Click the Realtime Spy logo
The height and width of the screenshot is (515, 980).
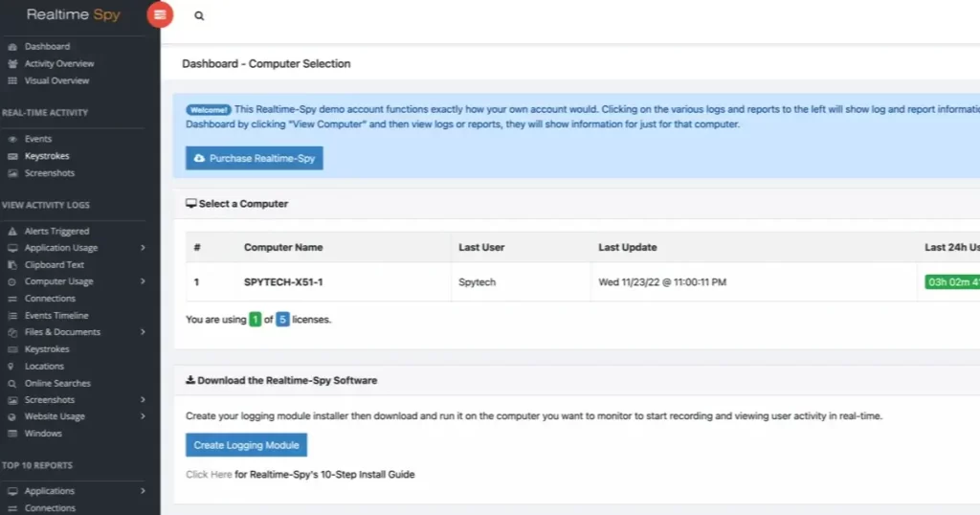[x=73, y=15]
